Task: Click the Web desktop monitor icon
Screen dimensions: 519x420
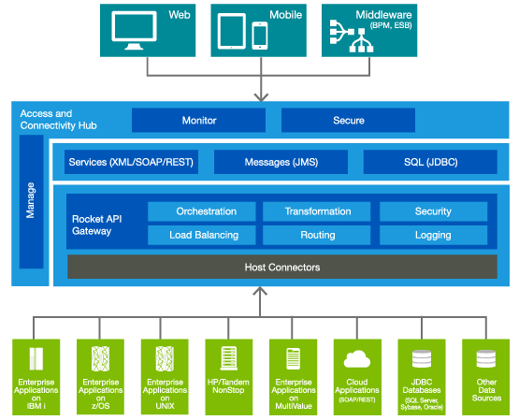Action: (134, 31)
